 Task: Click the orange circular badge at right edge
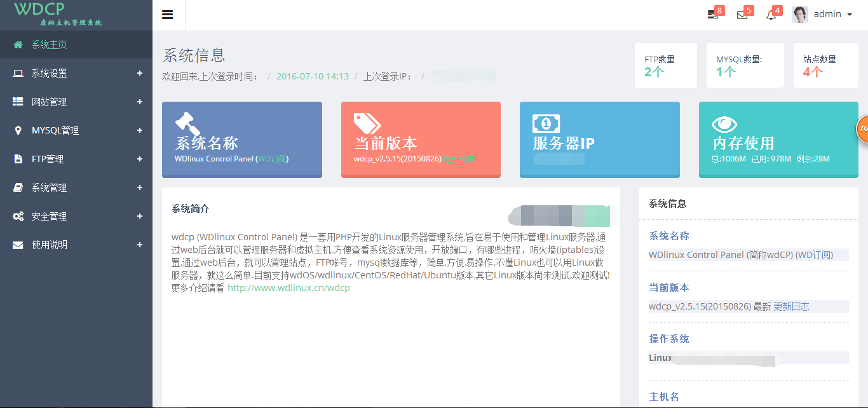pos(862,128)
